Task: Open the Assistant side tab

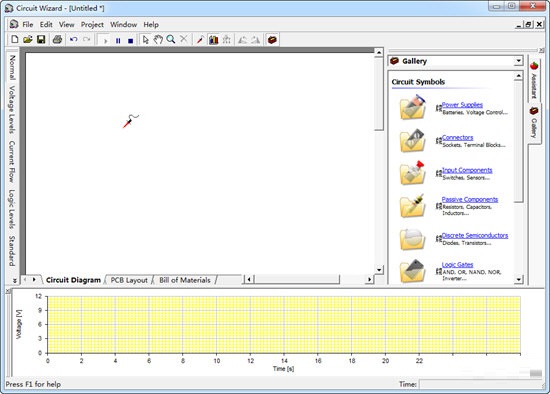Action: point(534,80)
